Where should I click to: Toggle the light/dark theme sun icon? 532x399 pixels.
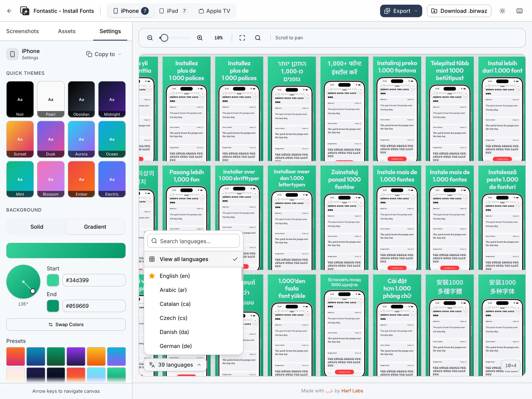click(x=502, y=11)
